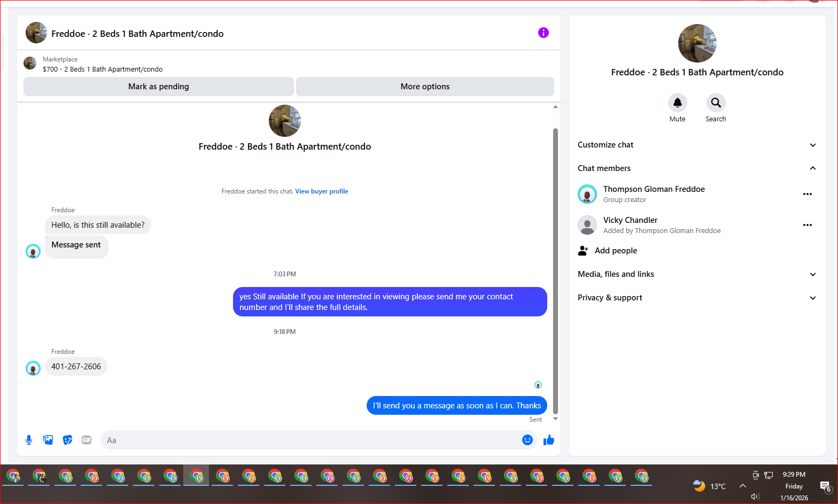Expand Media, files and links section
This screenshot has width=838, height=504.
click(x=697, y=274)
